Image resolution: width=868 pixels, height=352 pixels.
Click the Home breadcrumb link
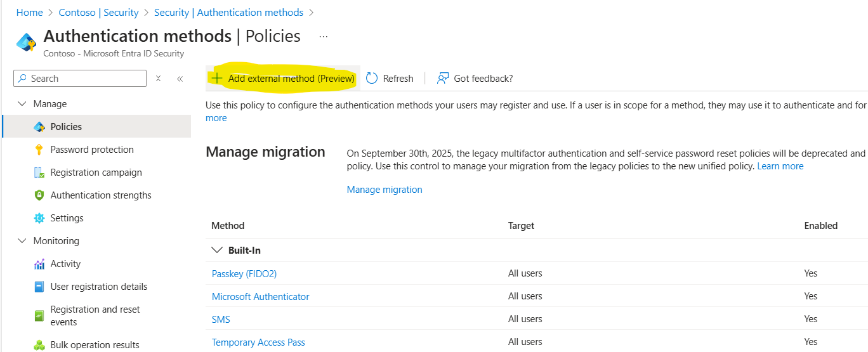pos(29,13)
